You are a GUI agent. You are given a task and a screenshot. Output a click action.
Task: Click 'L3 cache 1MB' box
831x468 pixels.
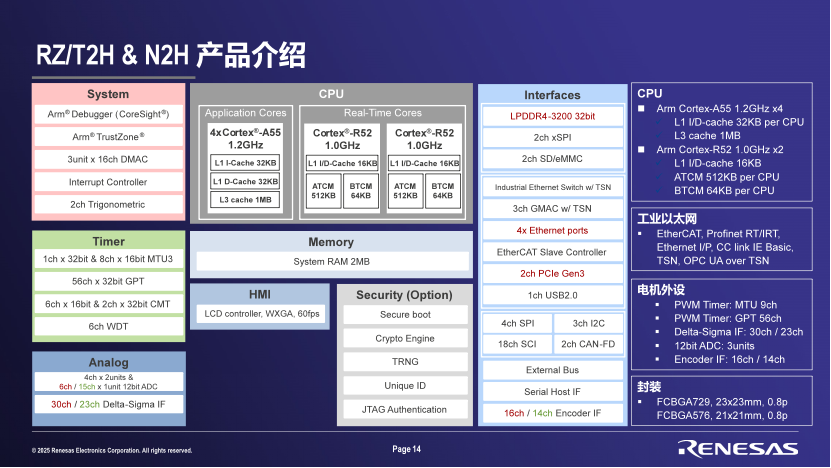(245, 200)
